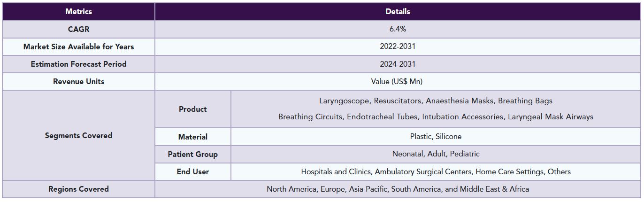Select the Regions Covered row label
Screen dimensions: 644x202
[x=78, y=189]
